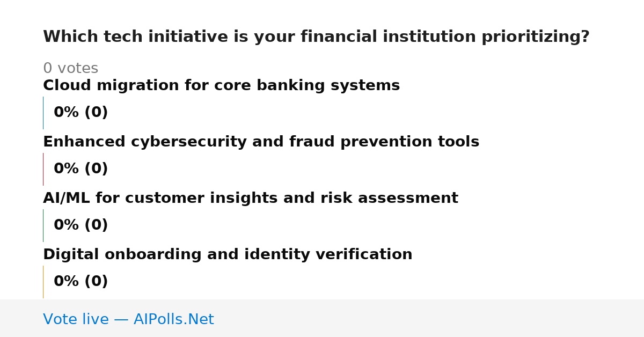
Task: Click the 0% (0) result under Digital onboarding
Action: coord(81,282)
